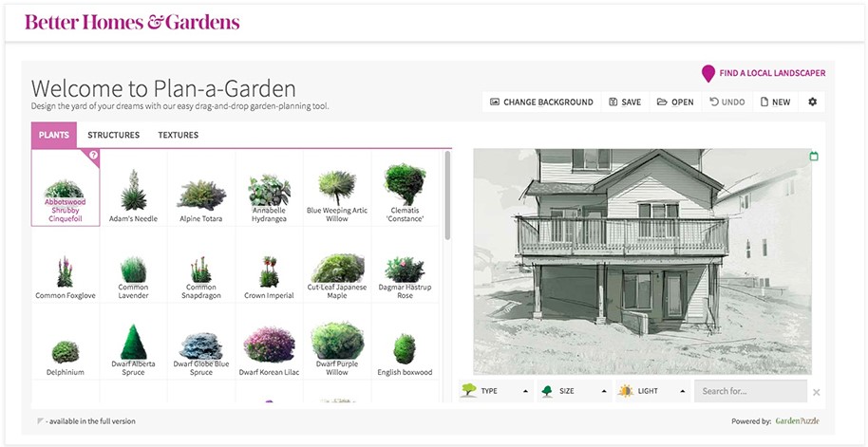The height and width of the screenshot is (447, 868).
Task: Follow the FIND A LOCAL LANDSCAPER link
Action: pos(772,73)
